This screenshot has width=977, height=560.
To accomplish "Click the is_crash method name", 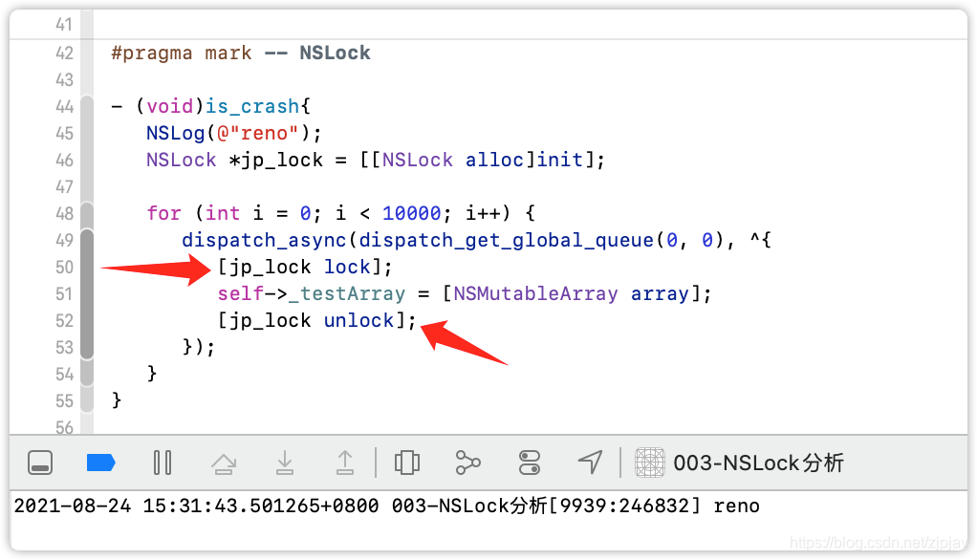I will pyautogui.click(x=252, y=106).
